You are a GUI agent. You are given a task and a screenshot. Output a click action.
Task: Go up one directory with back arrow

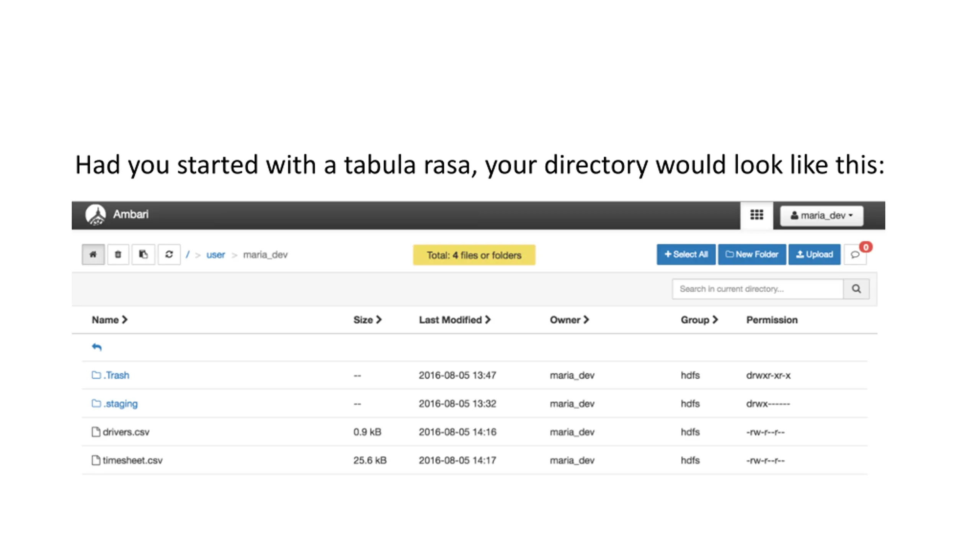coord(96,347)
